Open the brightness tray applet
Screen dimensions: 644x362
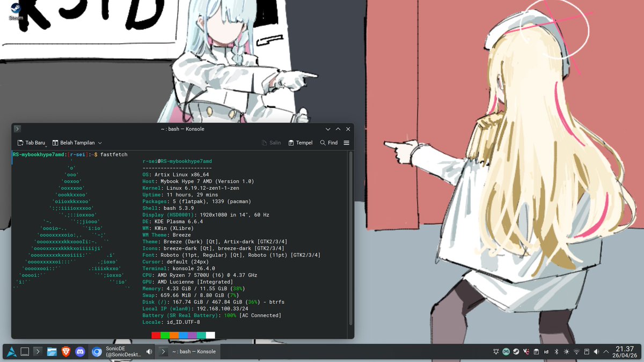(566, 352)
